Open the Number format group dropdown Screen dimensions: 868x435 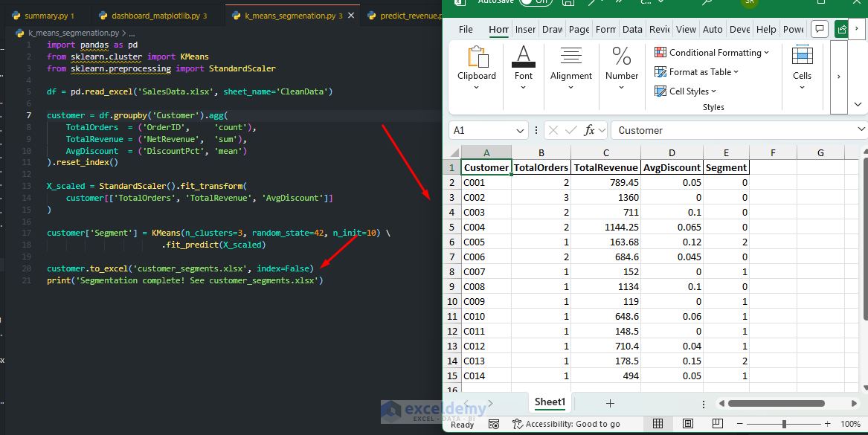click(622, 69)
